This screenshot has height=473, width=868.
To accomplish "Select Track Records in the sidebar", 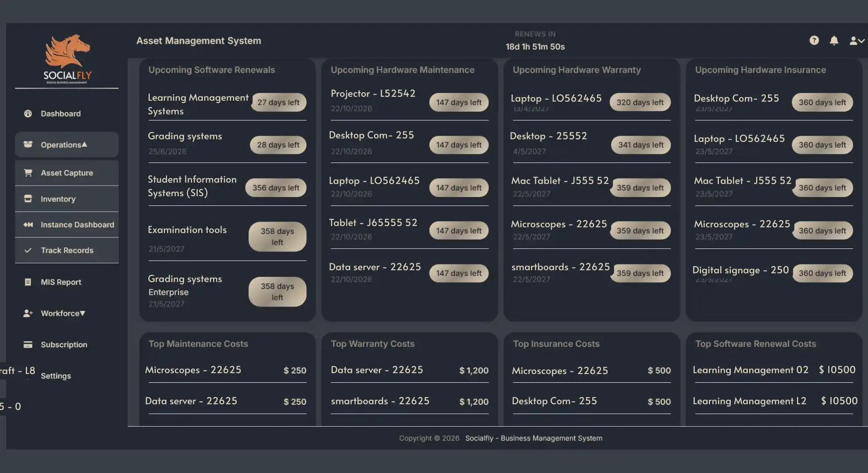I will coord(67,250).
